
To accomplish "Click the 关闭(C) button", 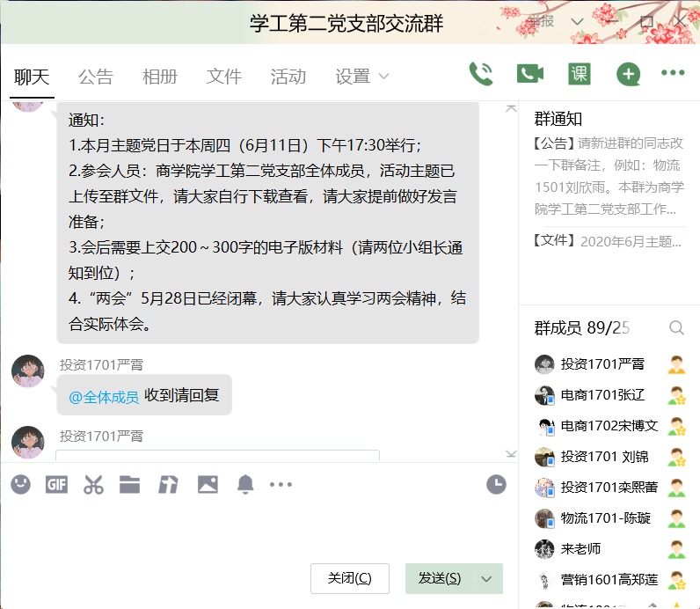I will 349,579.
